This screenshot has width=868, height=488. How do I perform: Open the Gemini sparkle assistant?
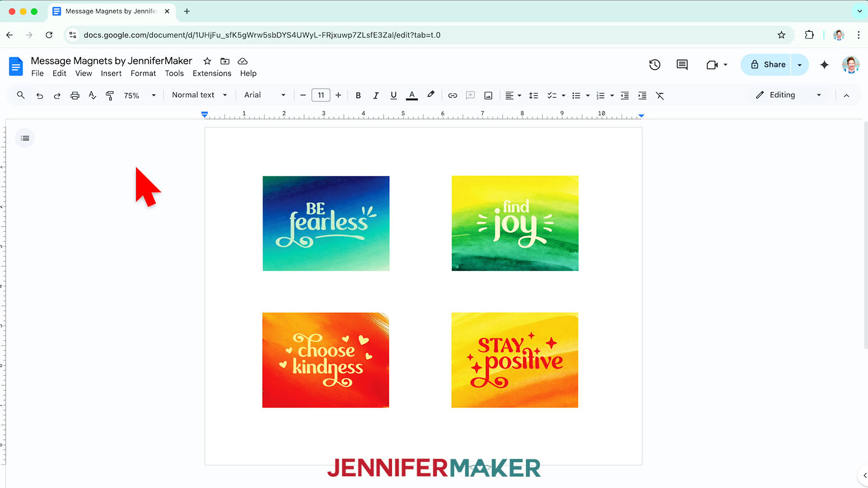tap(824, 65)
